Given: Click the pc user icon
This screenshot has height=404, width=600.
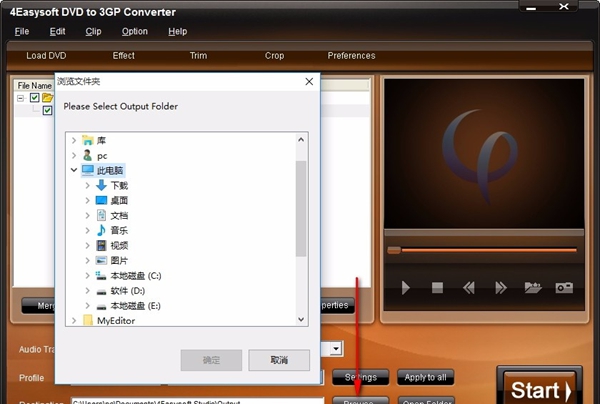Looking at the screenshot, I should pos(88,155).
